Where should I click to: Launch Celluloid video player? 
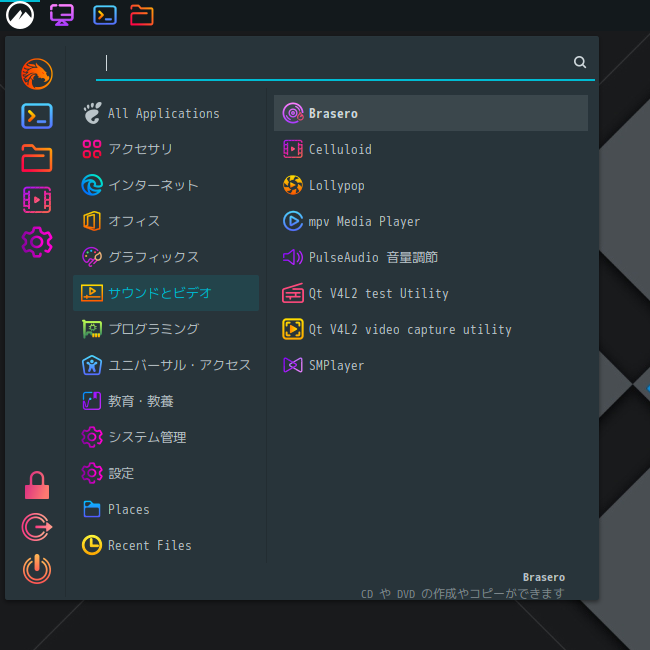431,149
